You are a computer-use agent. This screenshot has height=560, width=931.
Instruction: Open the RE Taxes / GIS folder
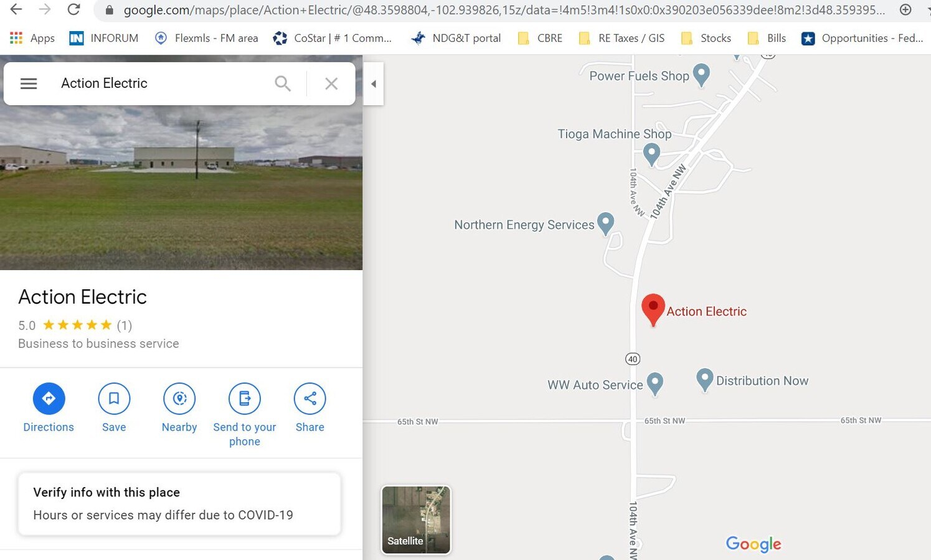(x=621, y=38)
